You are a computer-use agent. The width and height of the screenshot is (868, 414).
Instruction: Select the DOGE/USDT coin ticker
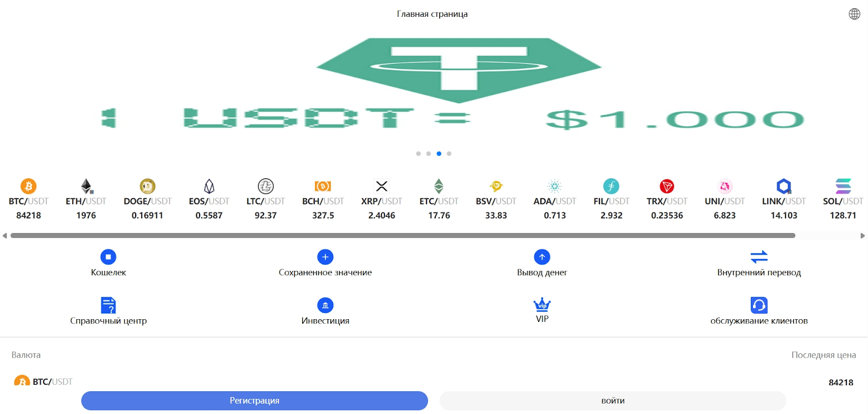click(x=148, y=199)
